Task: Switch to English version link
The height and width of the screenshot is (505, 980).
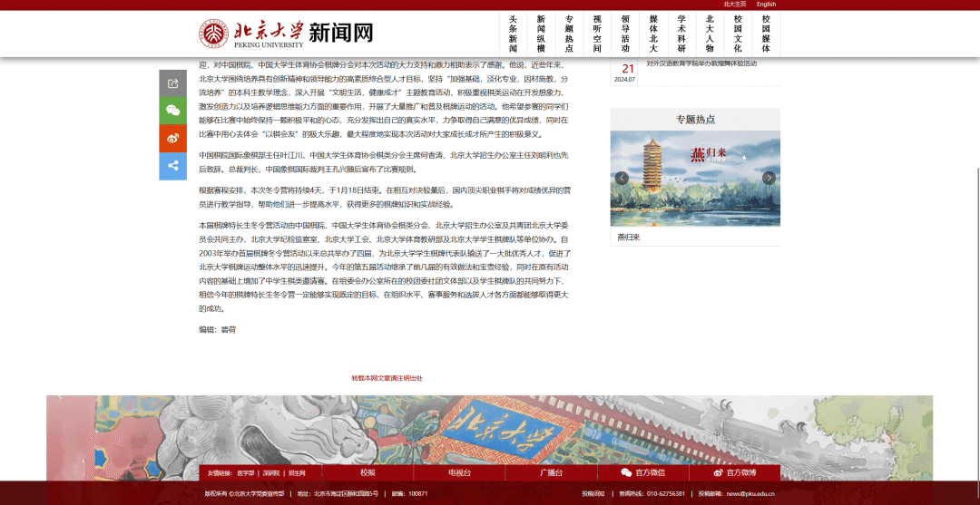Action: [x=766, y=5]
